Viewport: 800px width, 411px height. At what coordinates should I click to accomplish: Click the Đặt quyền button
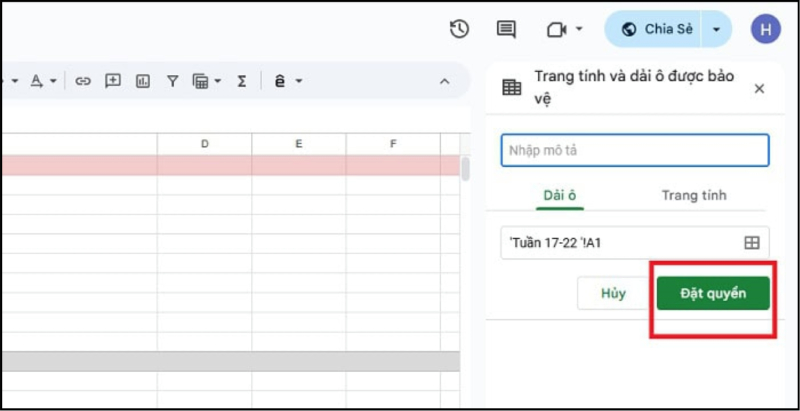(x=713, y=293)
